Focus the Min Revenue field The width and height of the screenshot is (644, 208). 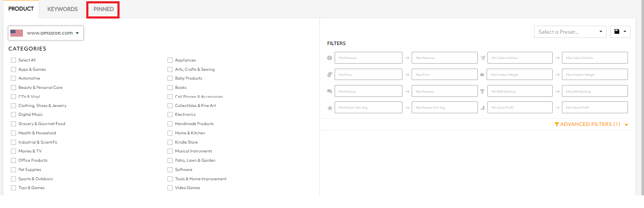[368, 58]
